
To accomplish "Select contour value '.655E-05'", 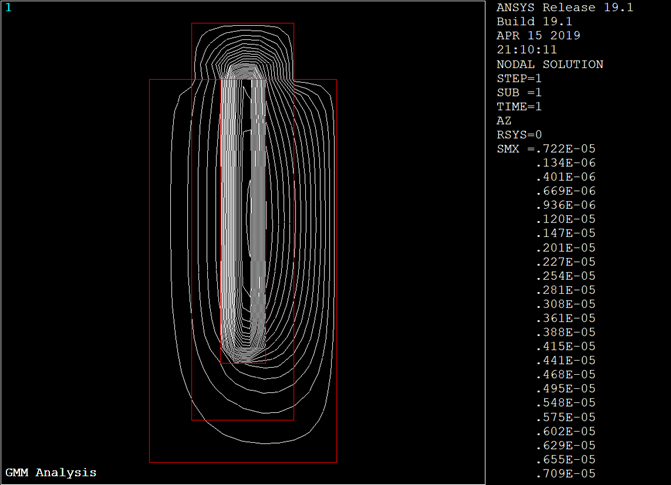I will [566, 460].
